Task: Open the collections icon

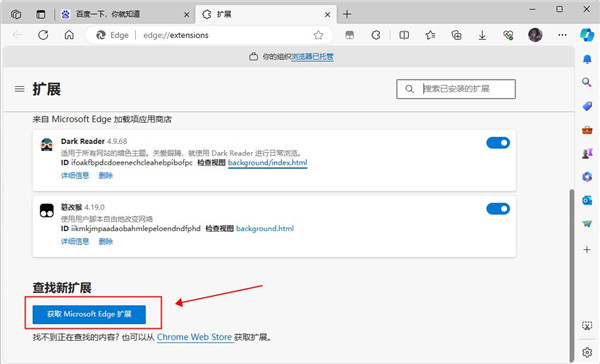Action: [x=456, y=35]
